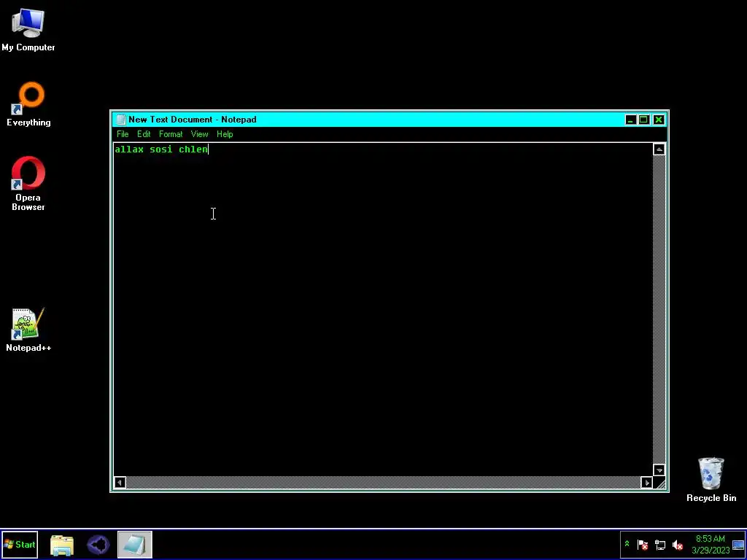This screenshot has width=747, height=560.
Task: Open the Opera Browser shortcut
Action: click(28, 183)
